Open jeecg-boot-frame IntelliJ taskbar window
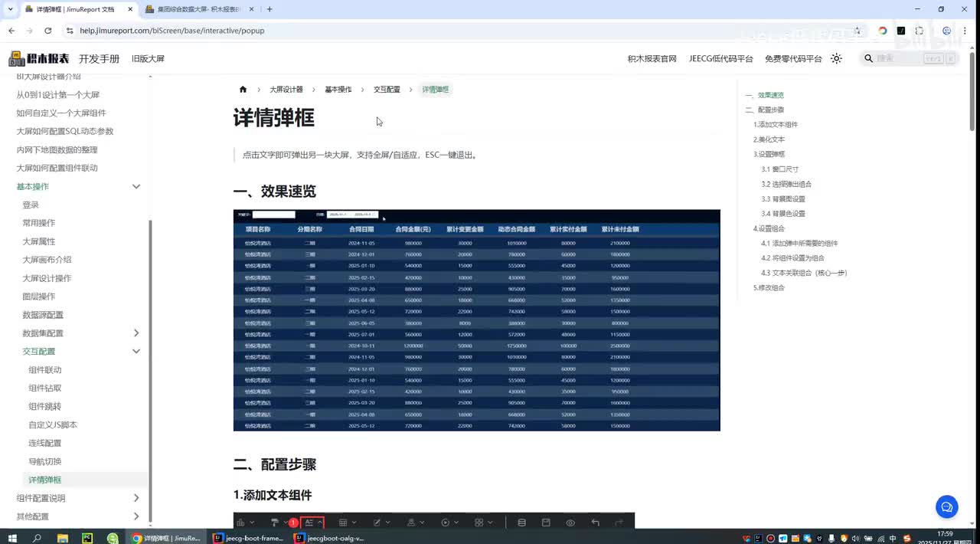 coord(250,538)
